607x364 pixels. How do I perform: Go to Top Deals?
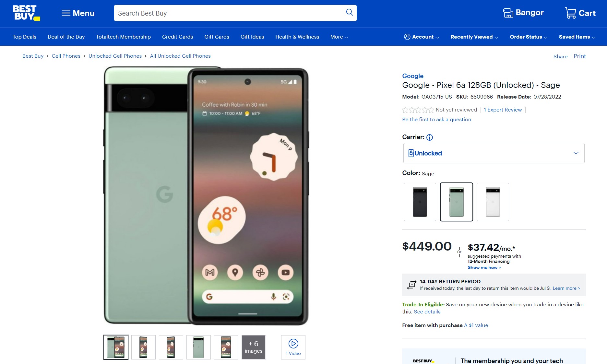click(x=24, y=37)
